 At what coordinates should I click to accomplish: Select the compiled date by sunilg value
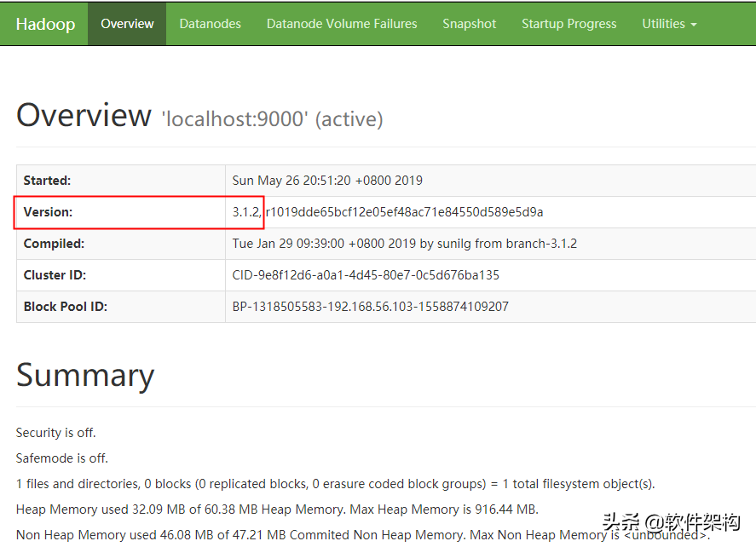click(405, 244)
